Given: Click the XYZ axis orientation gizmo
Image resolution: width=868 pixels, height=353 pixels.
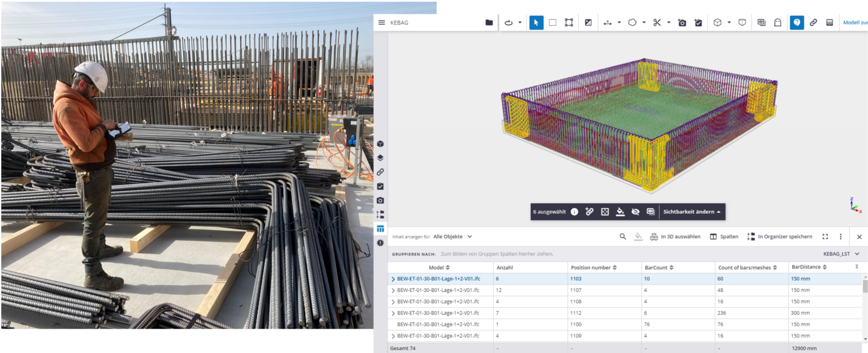Looking at the screenshot, I should 856,205.
